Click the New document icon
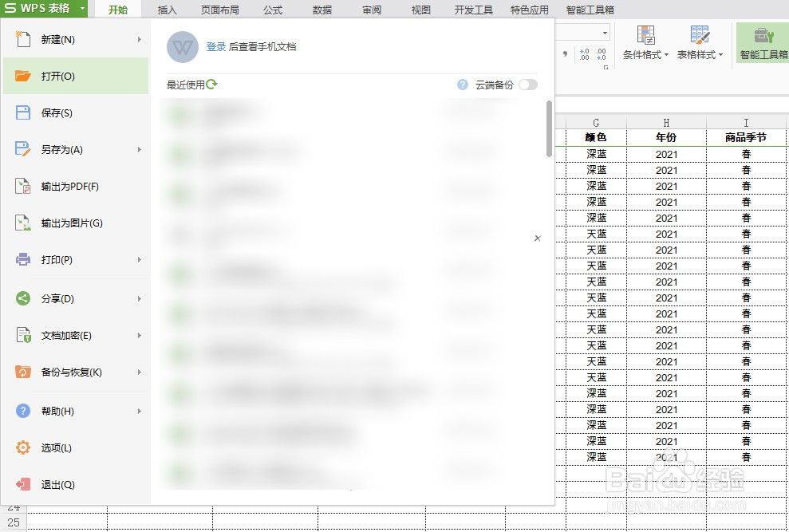This screenshot has height=532, width=789. point(23,39)
